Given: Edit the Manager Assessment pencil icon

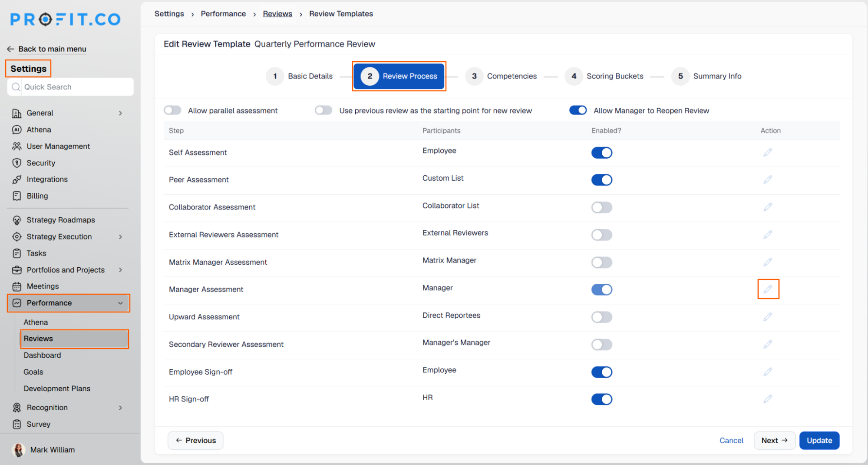Looking at the screenshot, I should click(768, 289).
